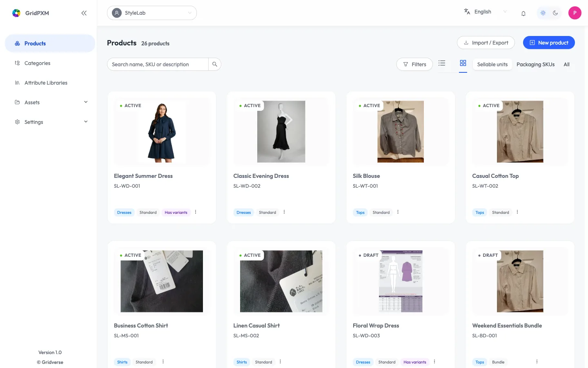The image size is (588, 368).
Task: Click the Dresses tag on Elegant Summer Dress
Action: pyautogui.click(x=124, y=212)
